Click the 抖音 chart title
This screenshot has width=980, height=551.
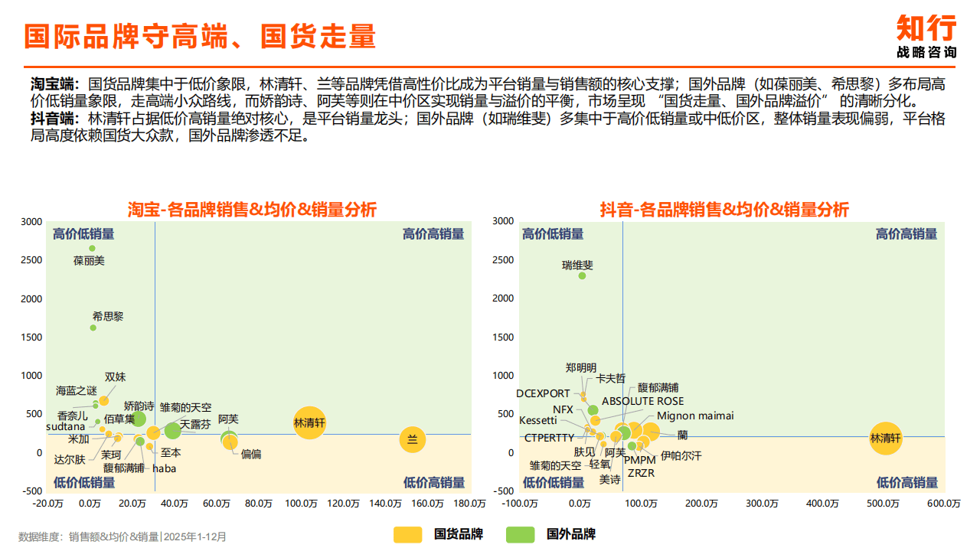[724, 210]
